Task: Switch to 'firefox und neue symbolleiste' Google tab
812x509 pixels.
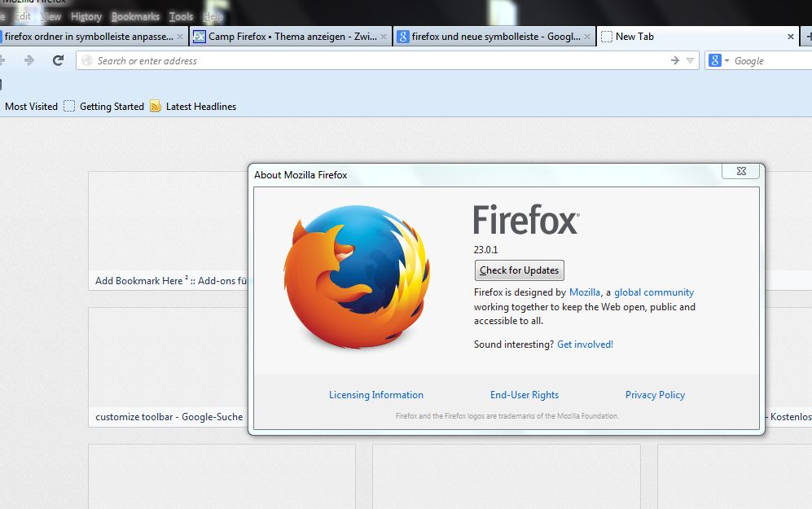Action: 494,37
